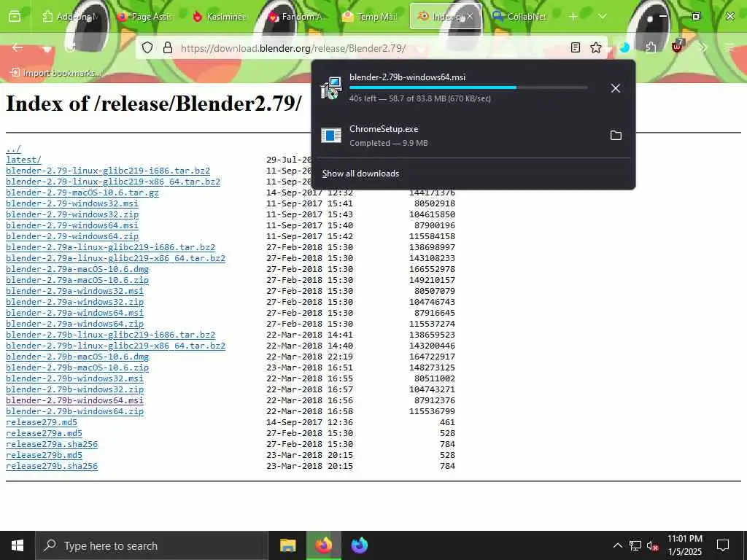Open the network status tray icon
The image size is (747, 560).
[x=635, y=545]
